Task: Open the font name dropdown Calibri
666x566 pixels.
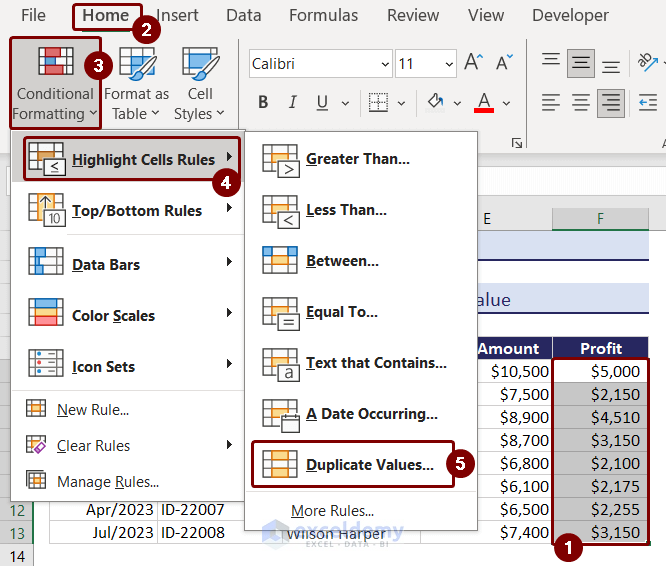Action: click(x=385, y=64)
